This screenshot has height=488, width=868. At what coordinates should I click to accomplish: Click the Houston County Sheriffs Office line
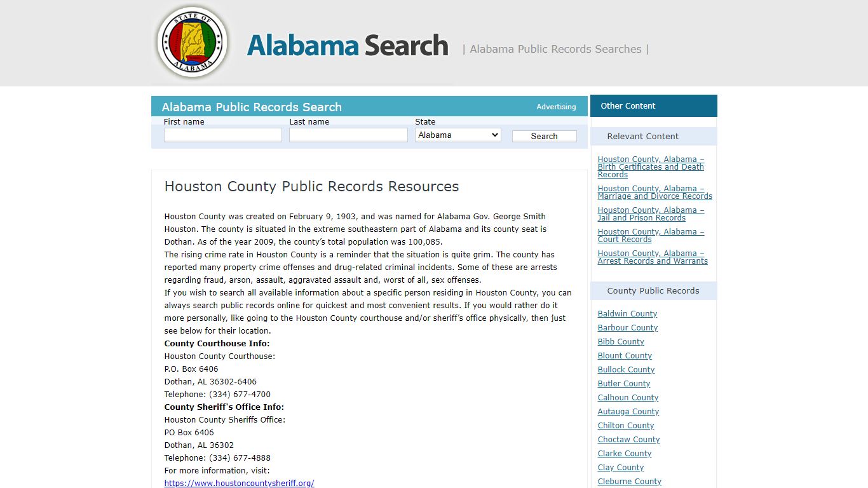[x=225, y=420]
